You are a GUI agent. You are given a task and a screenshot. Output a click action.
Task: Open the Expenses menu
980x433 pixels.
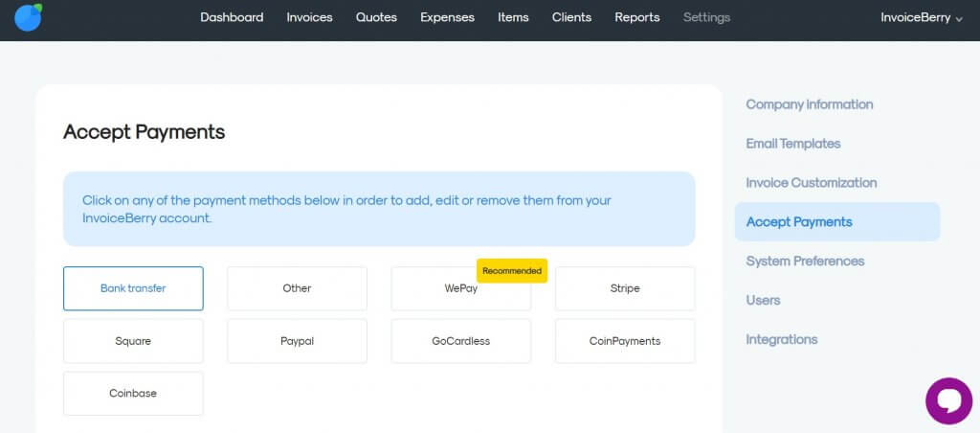coord(448,17)
